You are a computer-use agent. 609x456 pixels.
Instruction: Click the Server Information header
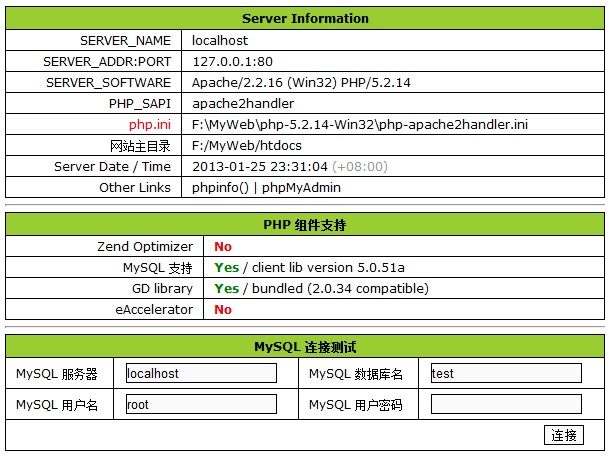tap(305, 18)
